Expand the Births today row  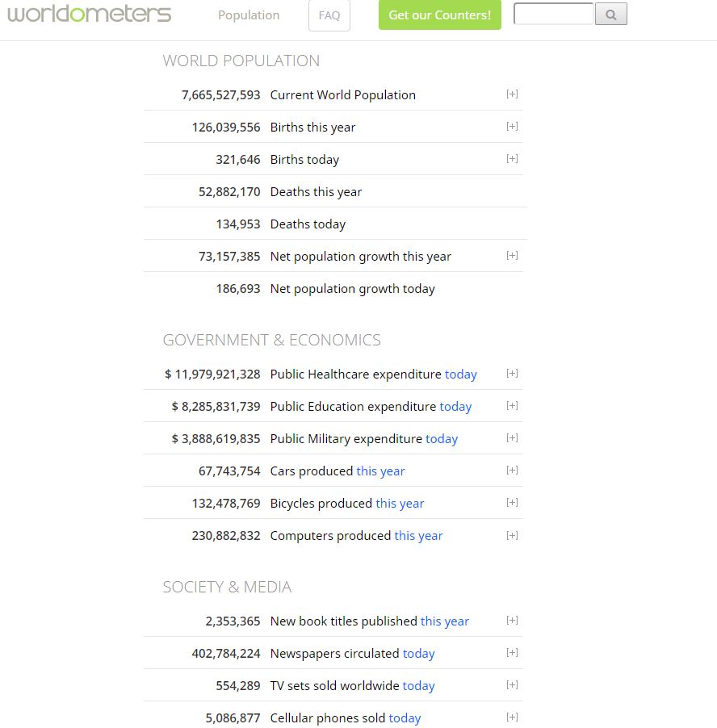click(512, 159)
